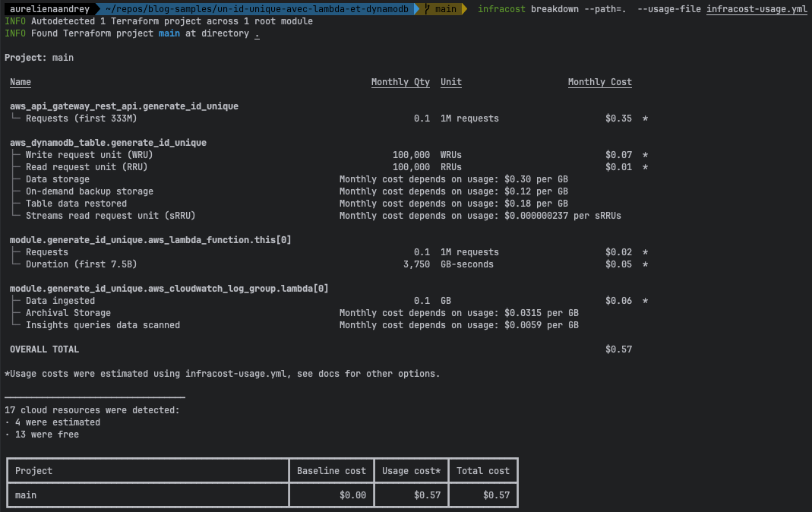Click the $0.57 amount in the OVERALL TOTAL row
The height and width of the screenshot is (512, 812).
[x=618, y=349]
